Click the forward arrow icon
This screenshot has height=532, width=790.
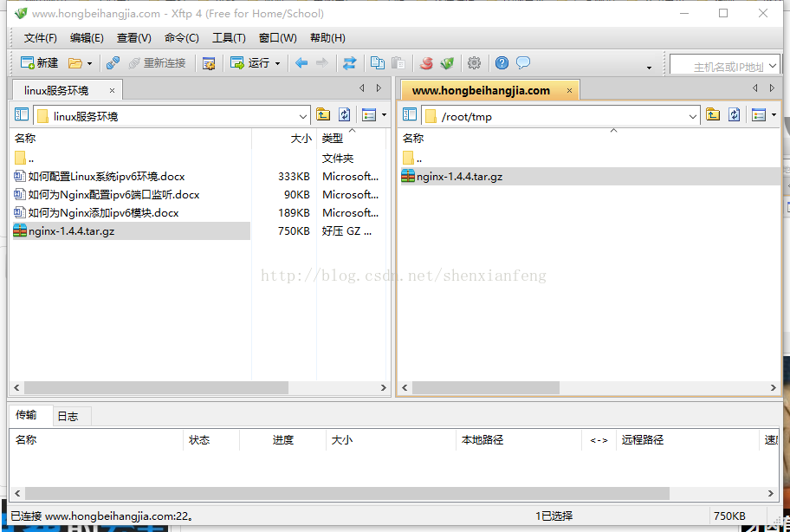pyautogui.click(x=321, y=63)
